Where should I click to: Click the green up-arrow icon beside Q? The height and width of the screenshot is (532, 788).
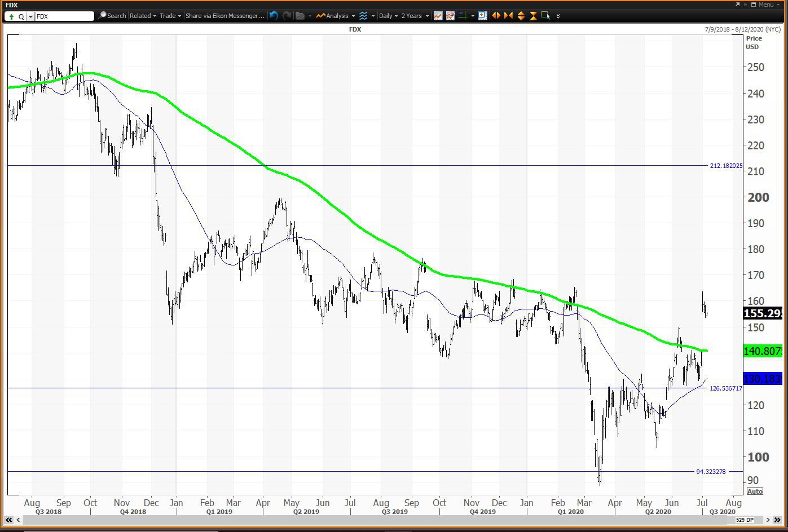[11, 16]
